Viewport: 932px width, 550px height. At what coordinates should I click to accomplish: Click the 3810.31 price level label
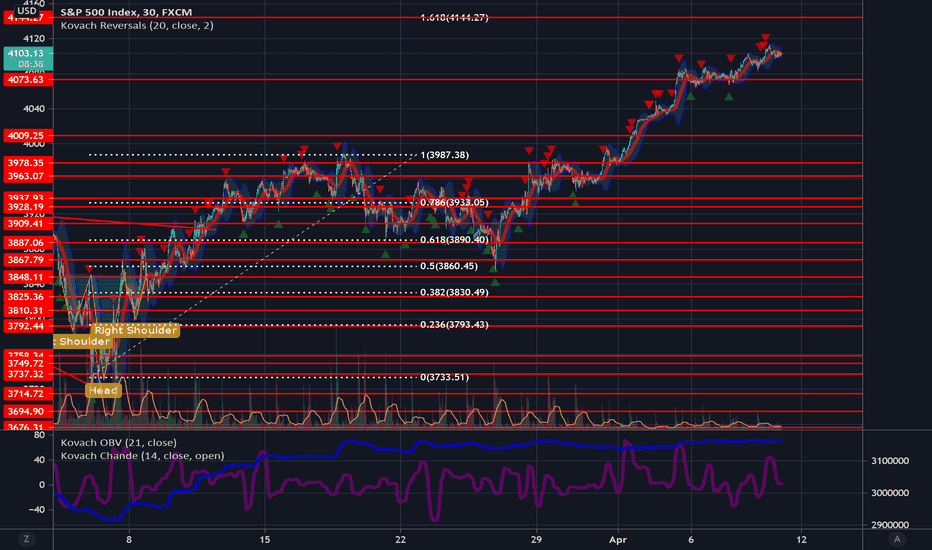[x=28, y=310]
